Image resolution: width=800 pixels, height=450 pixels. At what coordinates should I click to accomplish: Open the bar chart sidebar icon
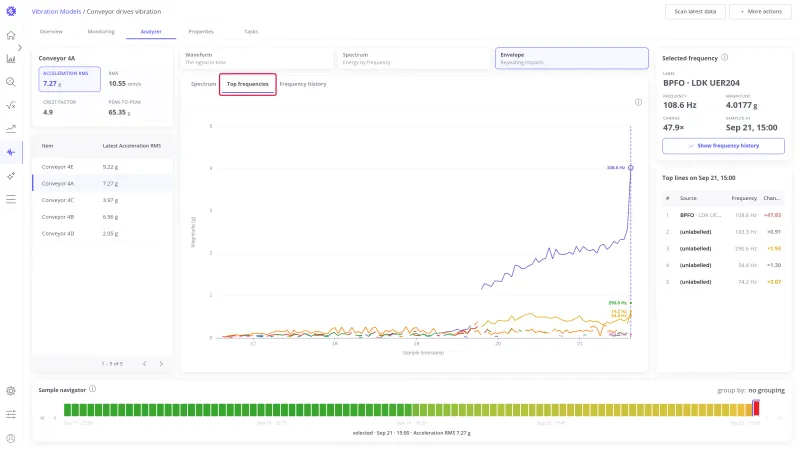point(11,59)
